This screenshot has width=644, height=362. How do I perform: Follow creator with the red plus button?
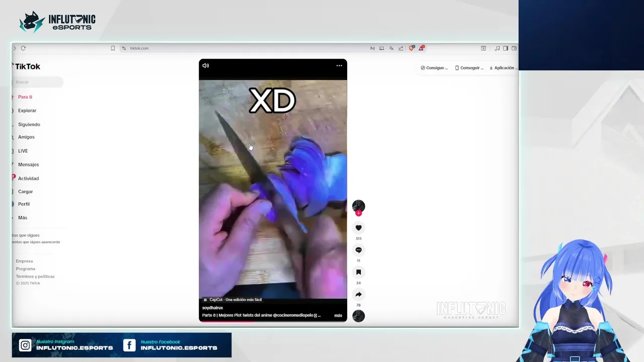[x=358, y=213]
